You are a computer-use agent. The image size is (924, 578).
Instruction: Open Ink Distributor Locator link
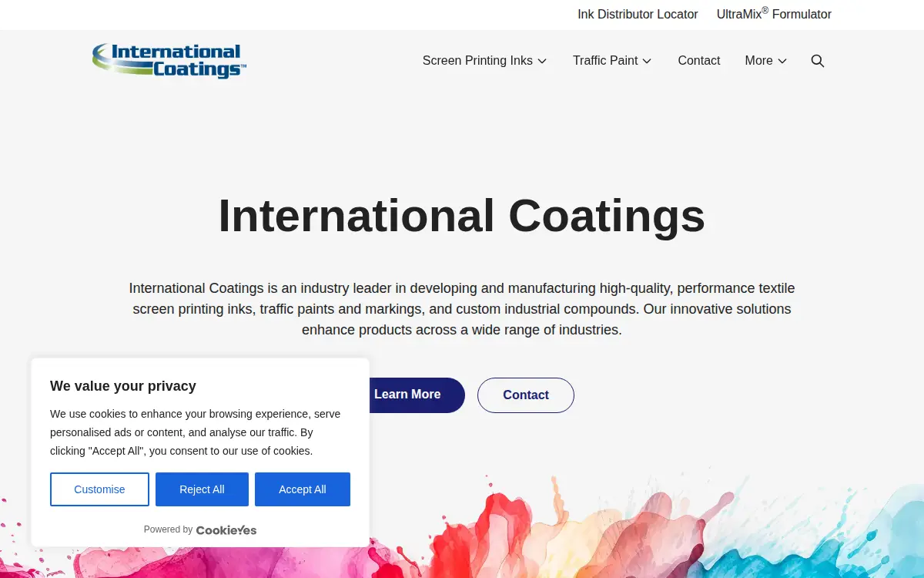coord(638,15)
